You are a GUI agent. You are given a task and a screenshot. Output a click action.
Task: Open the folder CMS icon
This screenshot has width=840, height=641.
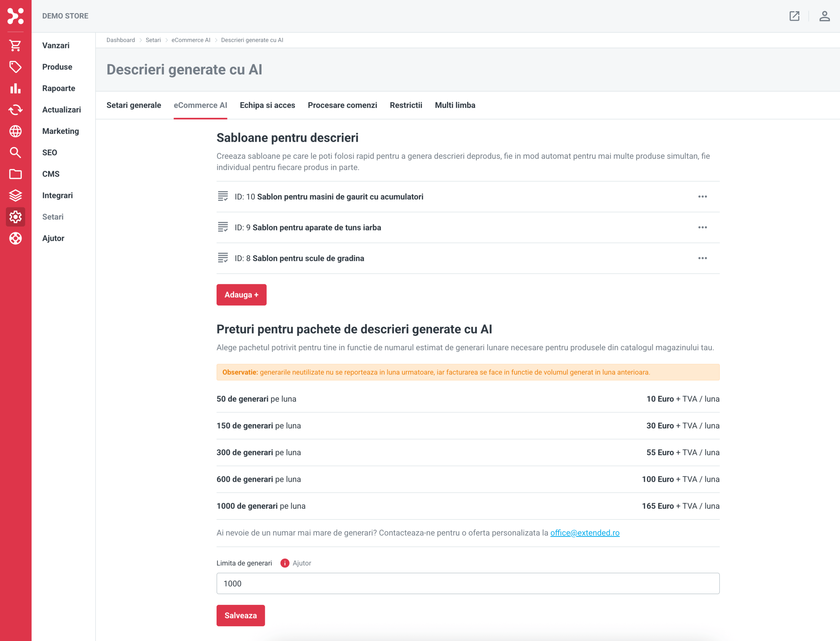[x=15, y=174]
